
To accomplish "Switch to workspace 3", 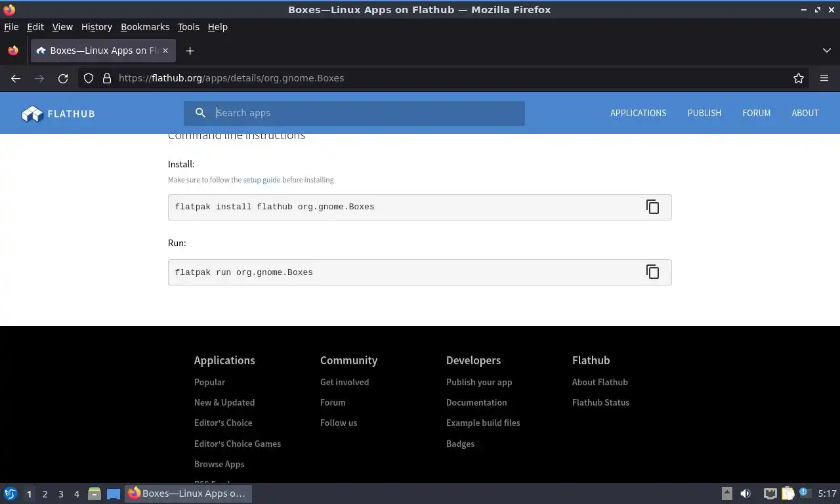I will coord(60,493).
